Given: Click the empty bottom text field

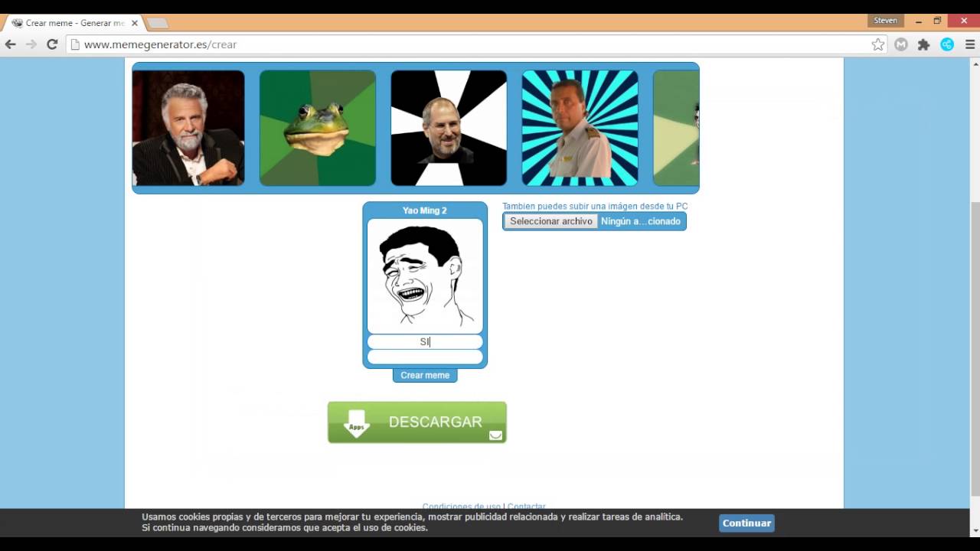Looking at the screenshot, I should 425,357.
